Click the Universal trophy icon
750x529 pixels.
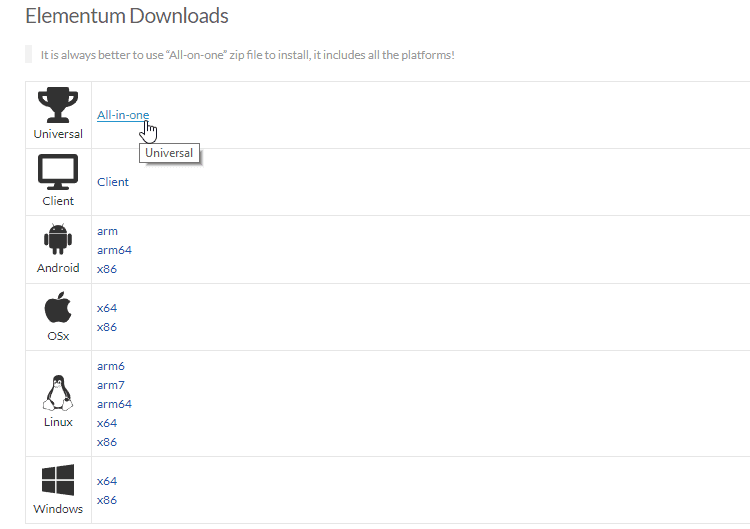(x=58, y=105)
